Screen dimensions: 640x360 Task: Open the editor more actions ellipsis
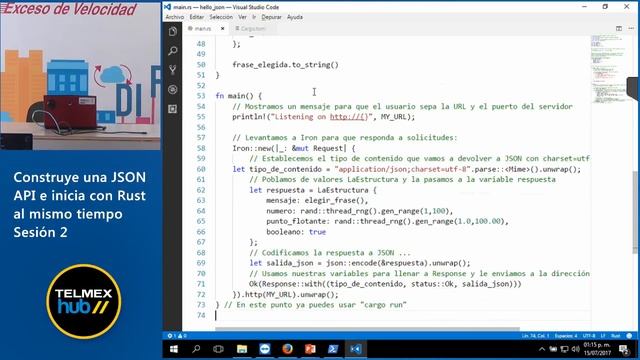click(x=631, y=28)
